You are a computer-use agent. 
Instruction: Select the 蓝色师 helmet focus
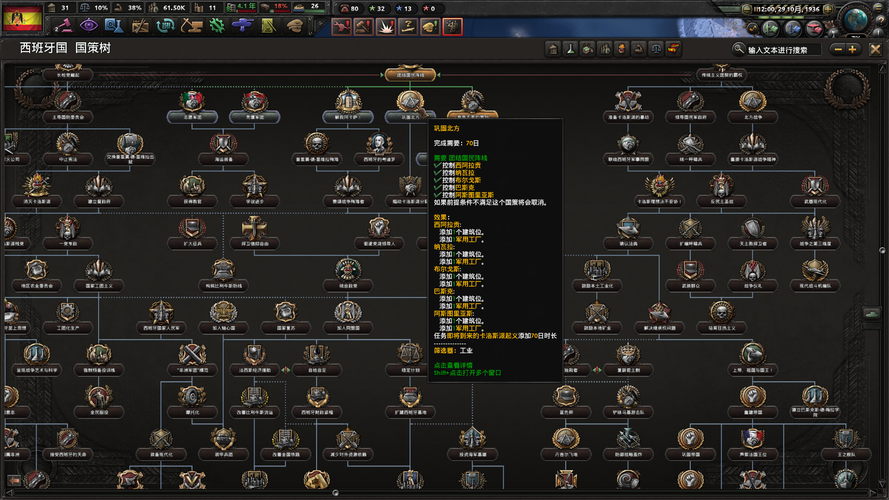click(x=566, y=402)
